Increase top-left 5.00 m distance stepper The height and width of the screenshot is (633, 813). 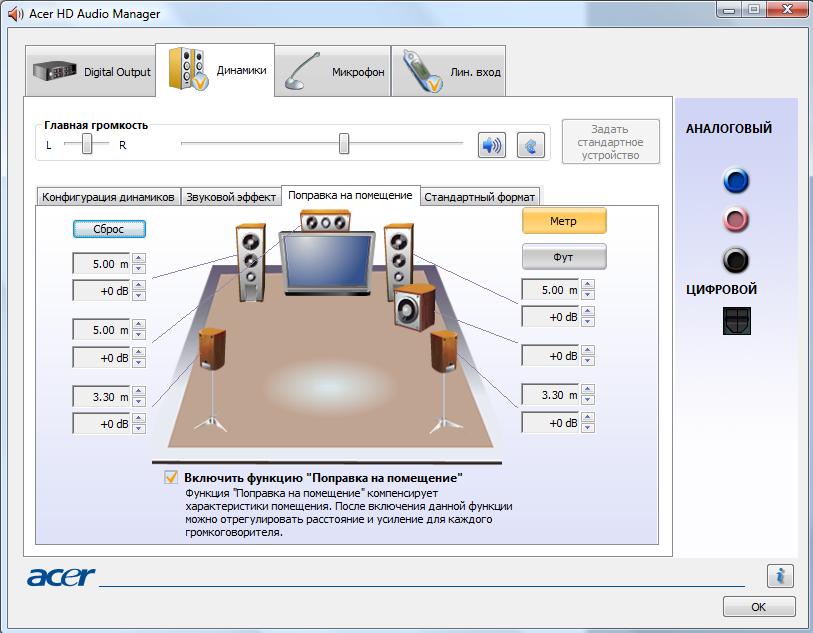click(139, 259)
